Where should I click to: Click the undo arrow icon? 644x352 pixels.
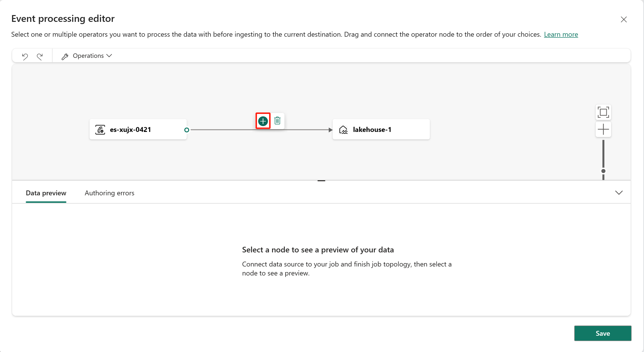click(25, 55)
